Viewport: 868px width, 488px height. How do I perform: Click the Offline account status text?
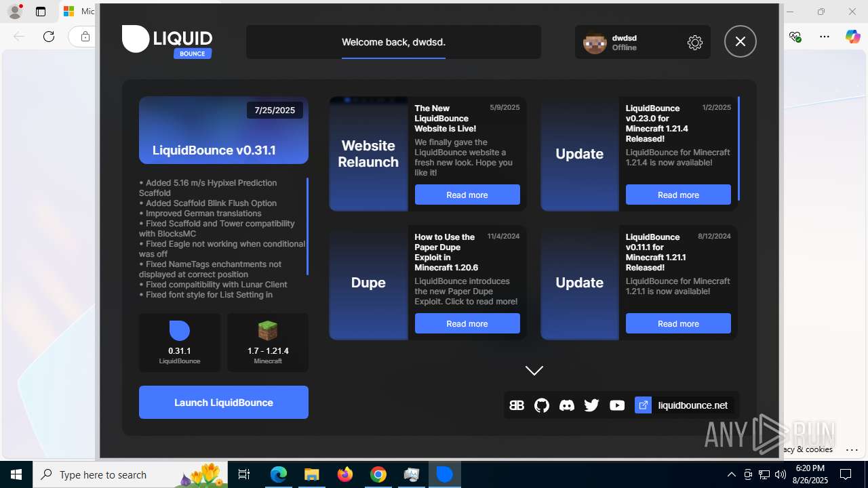coord(624,47)
